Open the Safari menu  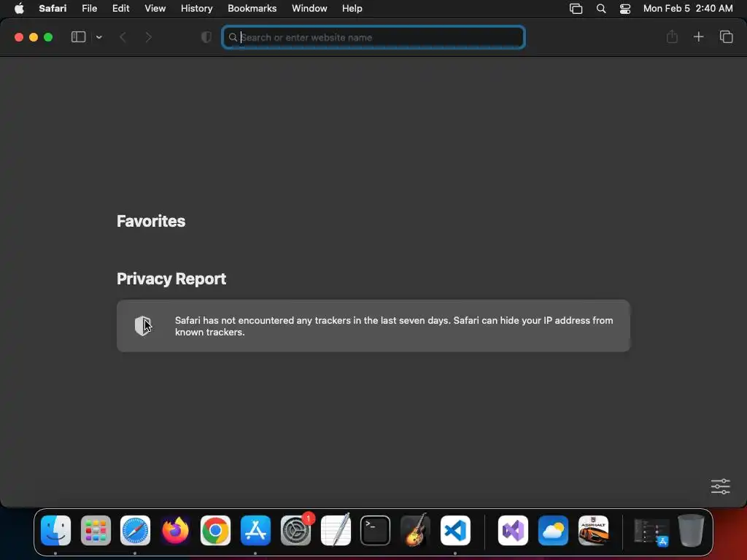pyautogui.click(x=53, y=8)
